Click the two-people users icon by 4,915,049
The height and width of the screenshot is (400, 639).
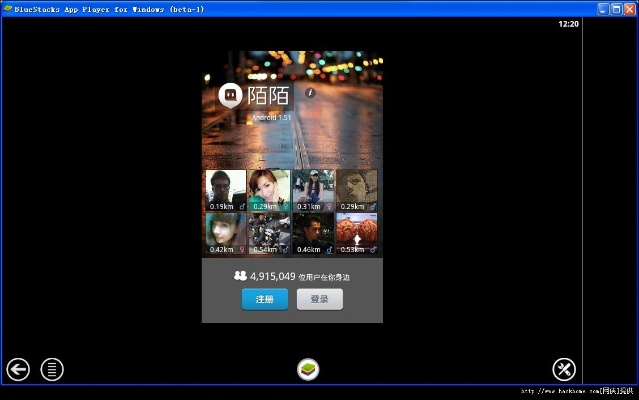point(240,275)
